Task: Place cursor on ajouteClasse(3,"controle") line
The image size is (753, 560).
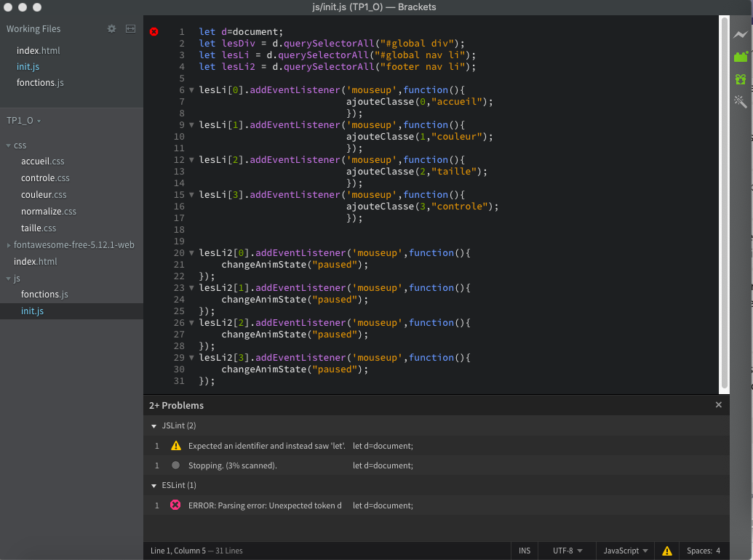Action: [x=423, y=207]
